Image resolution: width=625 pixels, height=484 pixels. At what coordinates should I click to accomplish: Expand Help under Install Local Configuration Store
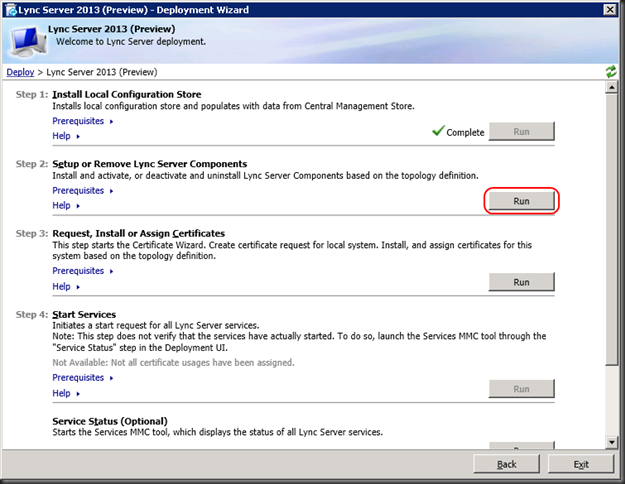66,136
